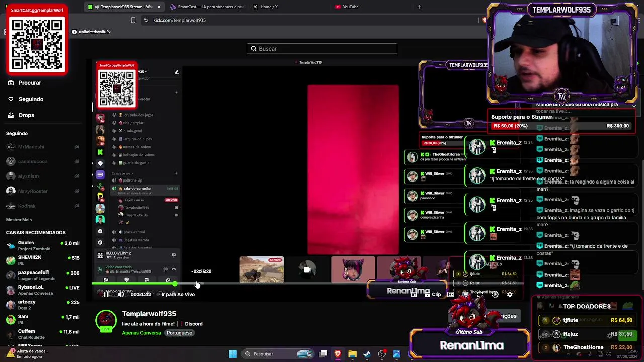
Task: Click the Drops gift icon
Action: point(11,115)
